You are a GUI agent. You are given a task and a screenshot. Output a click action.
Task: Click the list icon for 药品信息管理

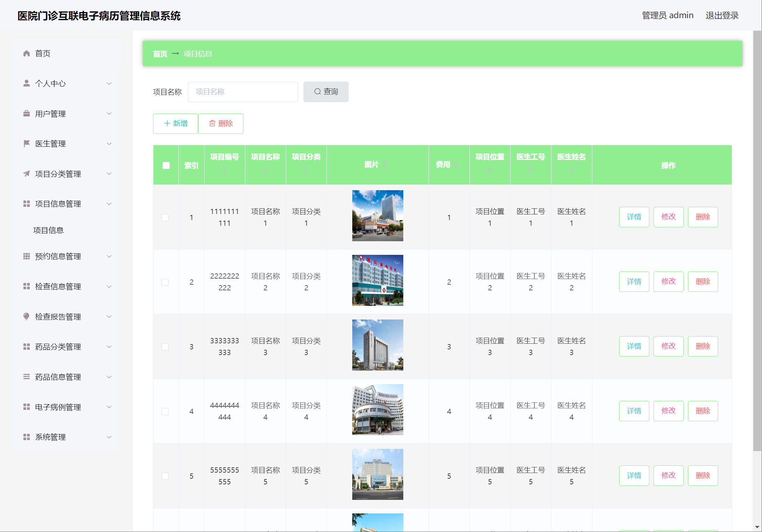pyautogui.click(x=26, y=377)
